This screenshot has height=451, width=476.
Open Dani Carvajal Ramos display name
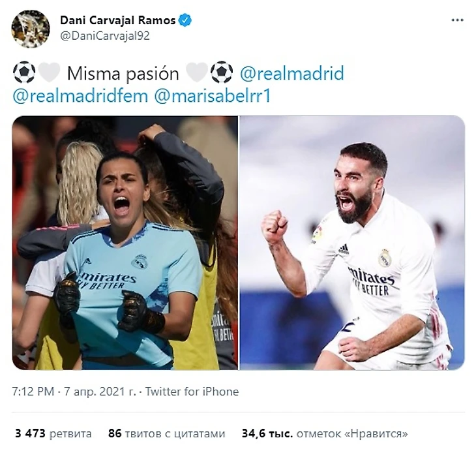click(118, 20)
